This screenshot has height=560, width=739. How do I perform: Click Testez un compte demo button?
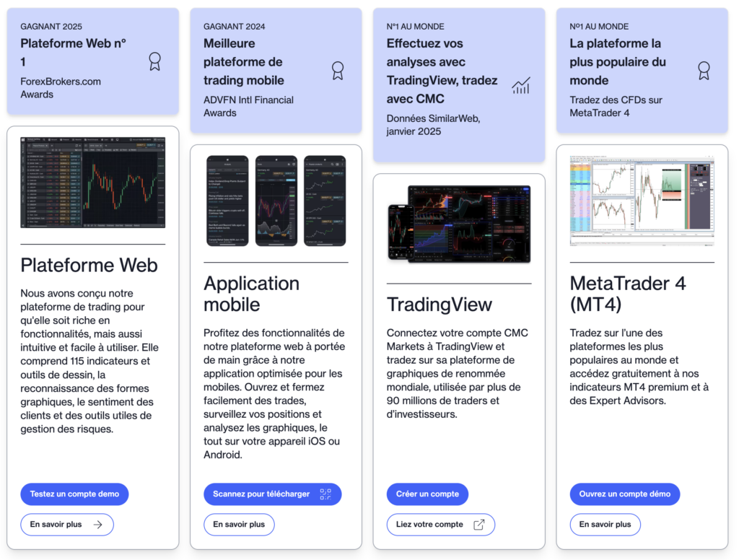(x=74, y=494)
